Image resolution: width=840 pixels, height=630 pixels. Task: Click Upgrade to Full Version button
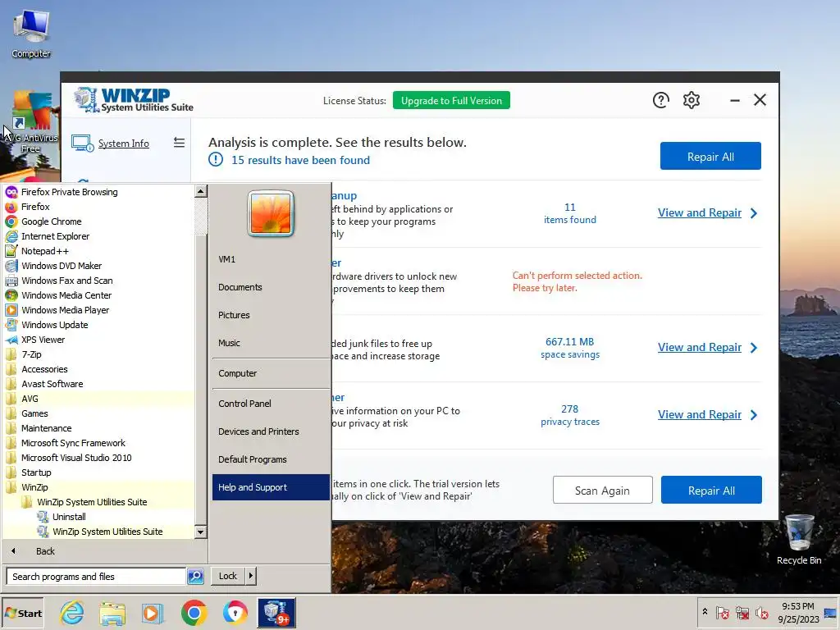point(451,100)
